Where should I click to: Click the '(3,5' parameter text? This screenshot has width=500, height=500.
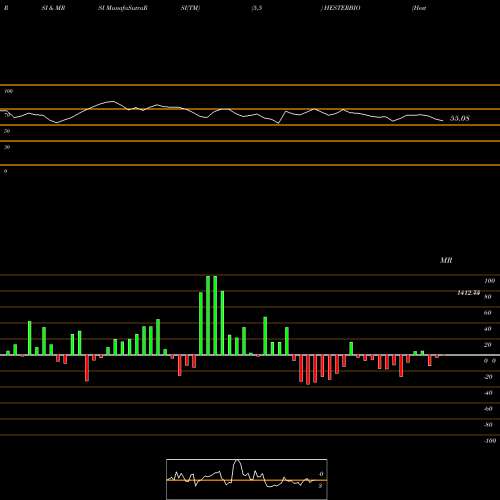[257, 8]
